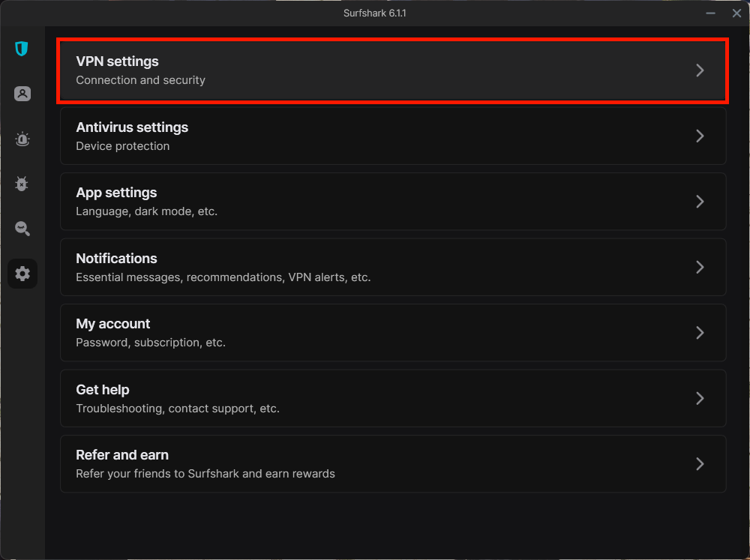Click the Settings gear icon
Image resolution: width=750 pixels, height=560 pixels.
click(22, 274)
